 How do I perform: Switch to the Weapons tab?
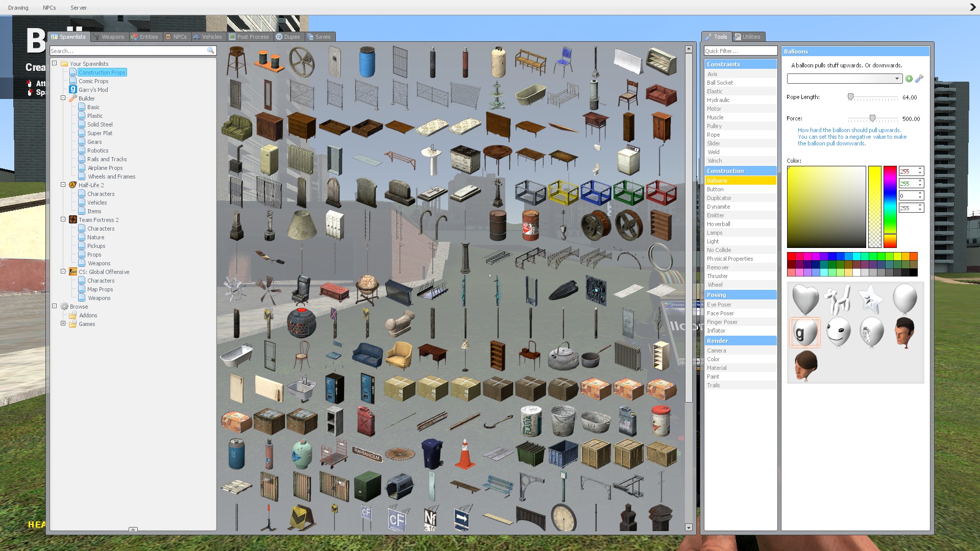tap(109, 37)
